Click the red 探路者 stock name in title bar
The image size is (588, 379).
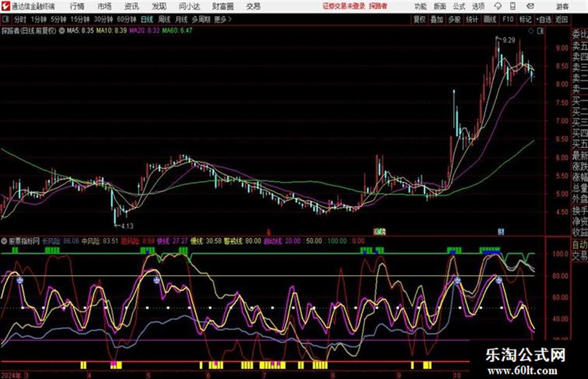[378, 6]
